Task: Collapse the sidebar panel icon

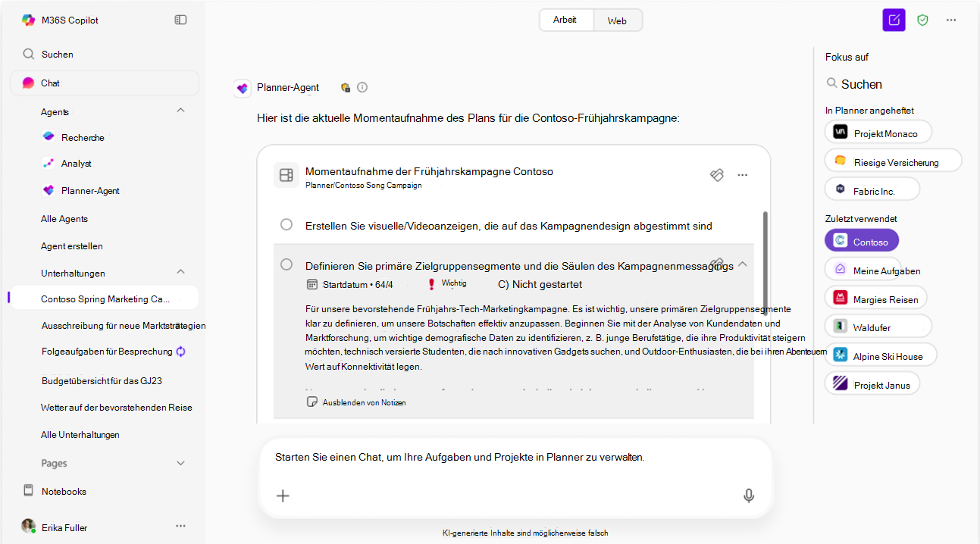Action: [180, 20]
